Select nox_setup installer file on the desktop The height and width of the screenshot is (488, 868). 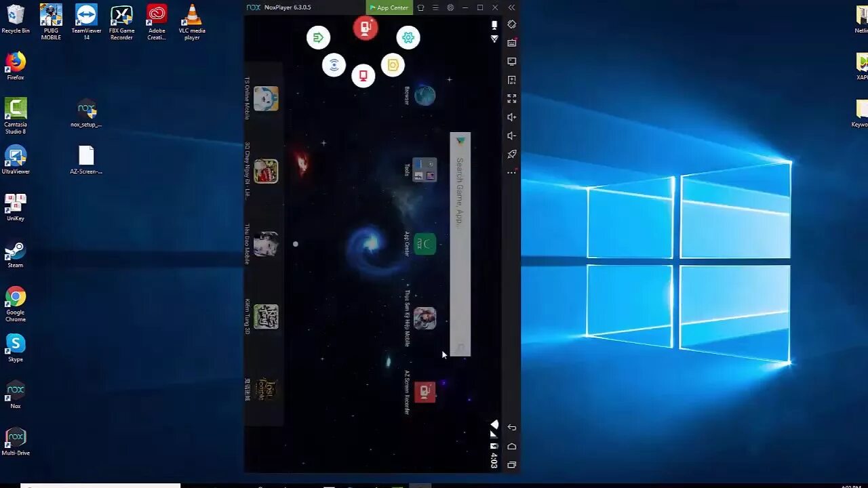click(x=86, y=113)
